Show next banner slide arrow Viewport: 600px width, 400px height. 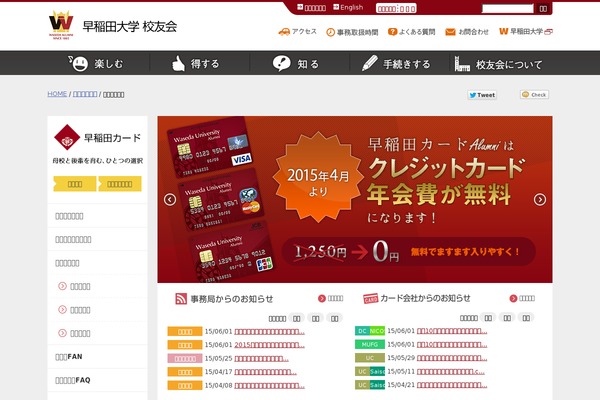[x=540, y=199]
